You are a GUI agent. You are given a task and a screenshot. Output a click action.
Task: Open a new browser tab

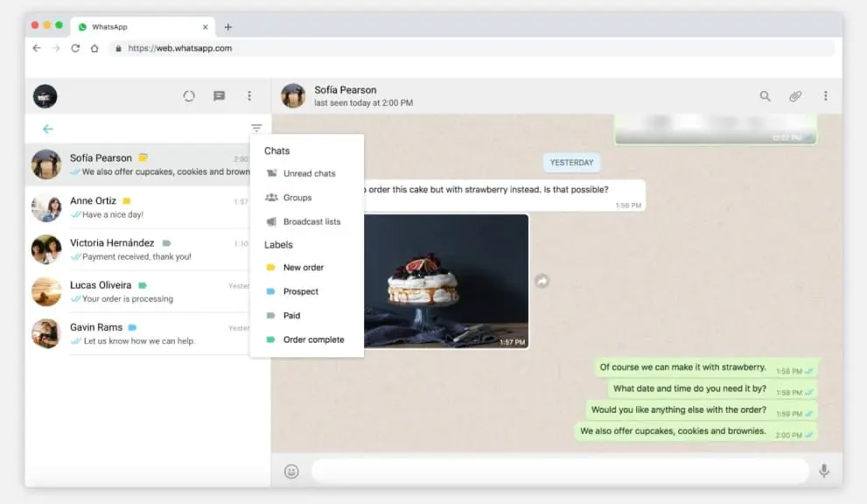point(227,26)
